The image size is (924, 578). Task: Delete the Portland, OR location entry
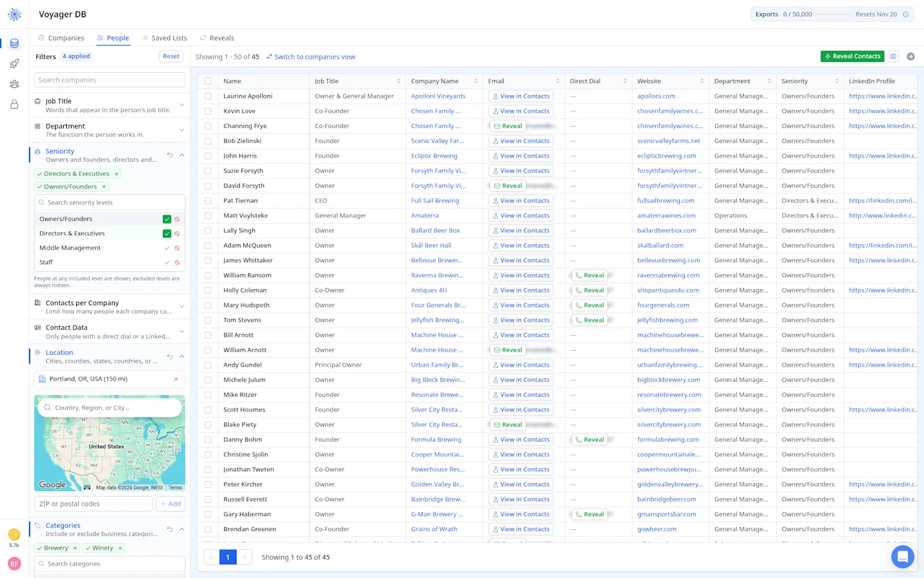(x=176, y=379)
